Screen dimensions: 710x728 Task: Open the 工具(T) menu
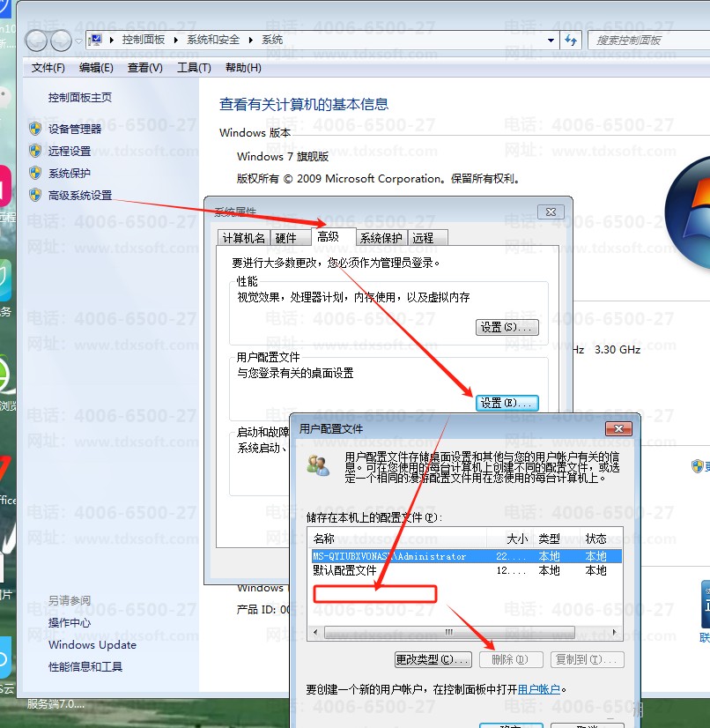pyautogui.click(x=194, y=67)
